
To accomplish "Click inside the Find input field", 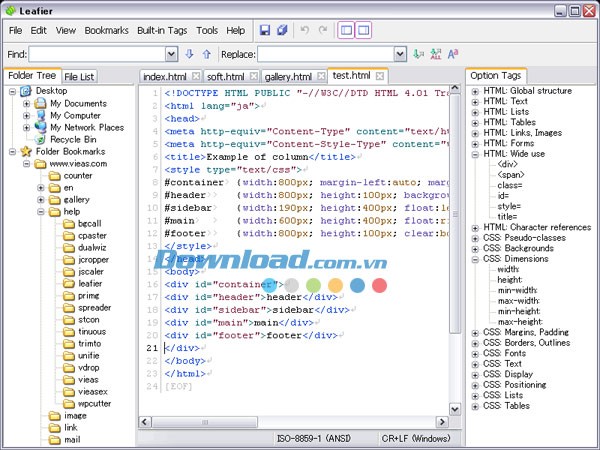I will 96,54.
